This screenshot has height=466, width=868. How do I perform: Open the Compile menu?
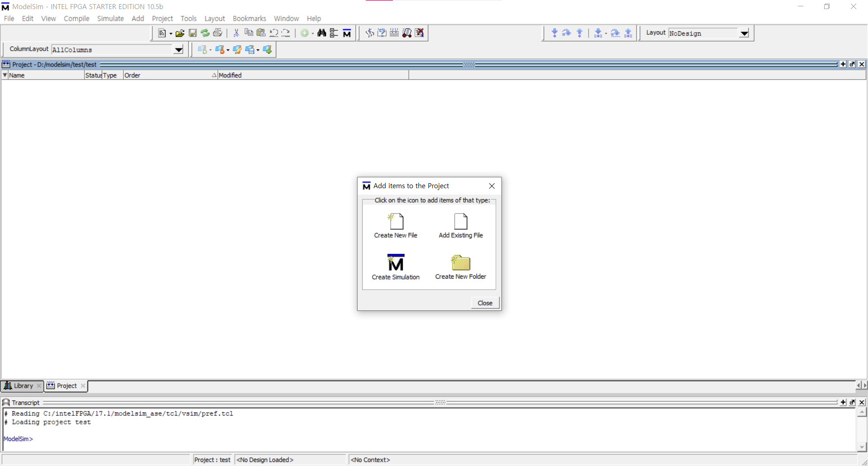[x=76, y=19]
